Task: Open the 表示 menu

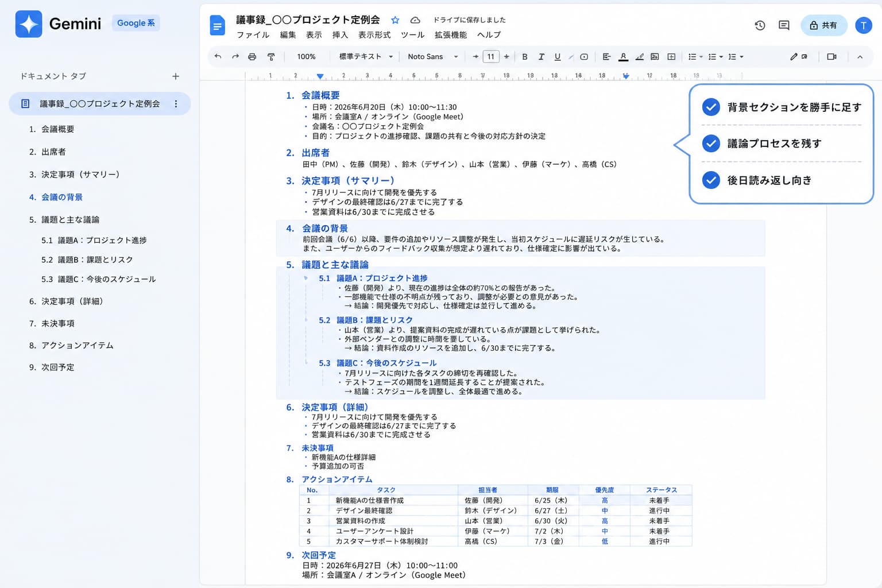Action: click(314, 35)
